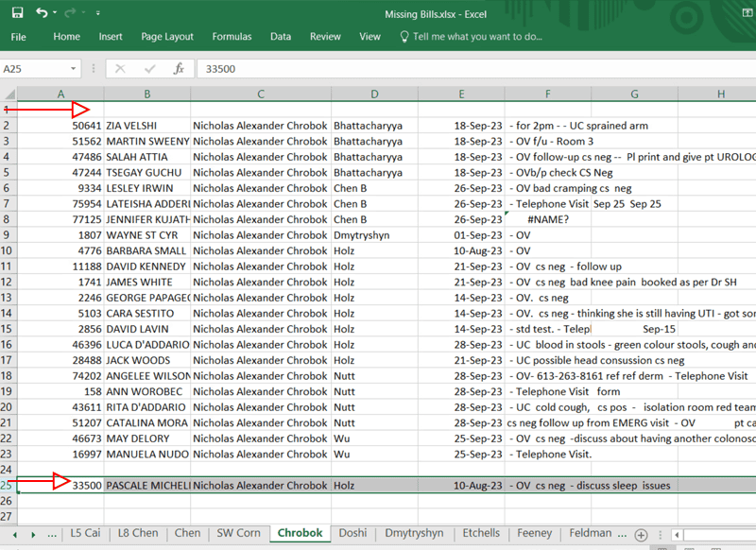
Task: Add a new sheet with plus icon
Action: [641, 534]
